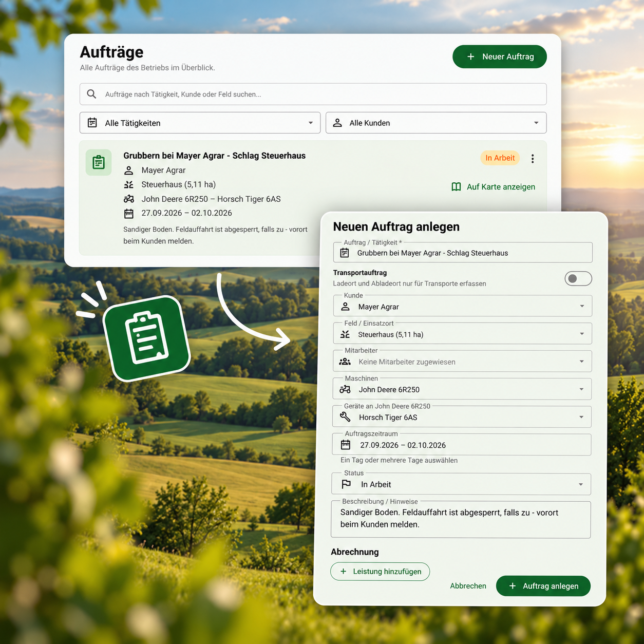Click the person icon in Alle Kunden filter
Viewport: 644px width, 644px height.
point(337,123)
